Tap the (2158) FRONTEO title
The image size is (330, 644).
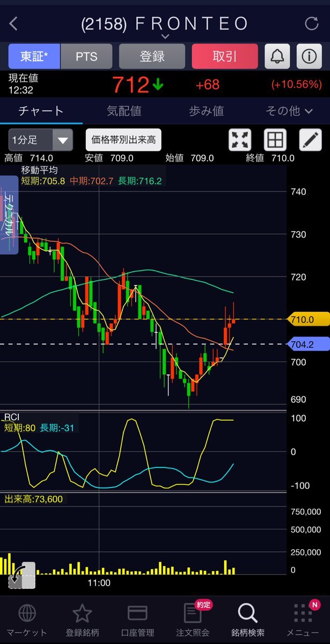coord(165,23)
